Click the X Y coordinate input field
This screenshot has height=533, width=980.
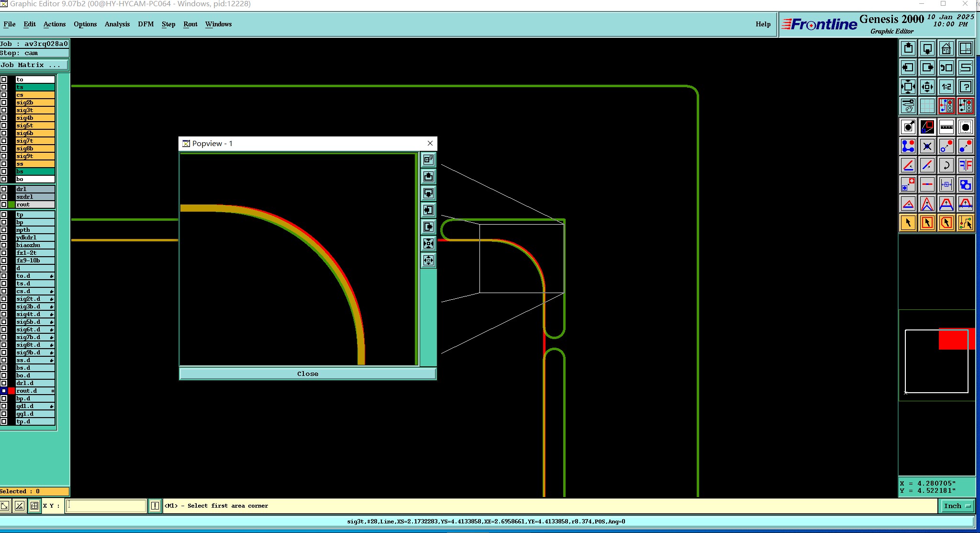[x=106, y=506]
